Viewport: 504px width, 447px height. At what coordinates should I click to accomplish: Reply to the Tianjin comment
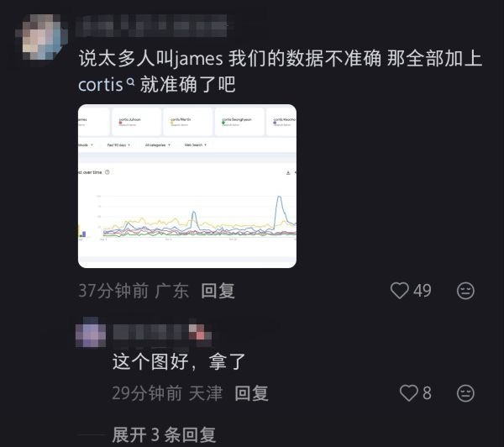(251, 393)
